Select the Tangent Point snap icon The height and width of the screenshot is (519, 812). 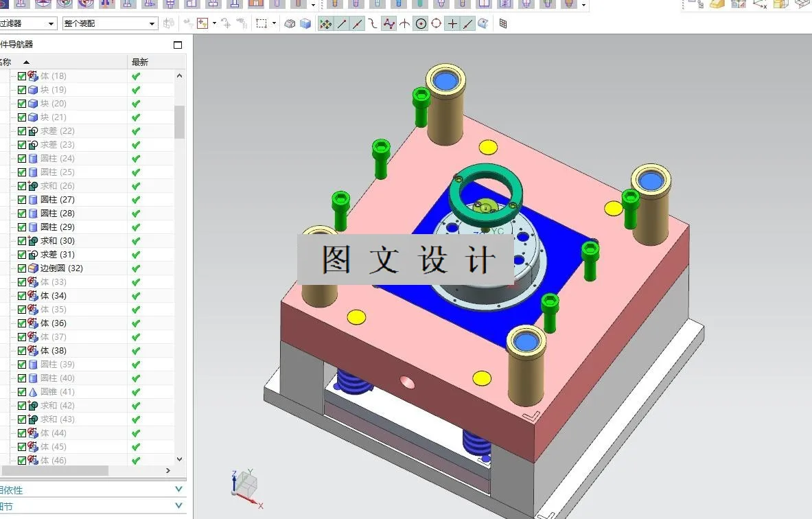374,23
